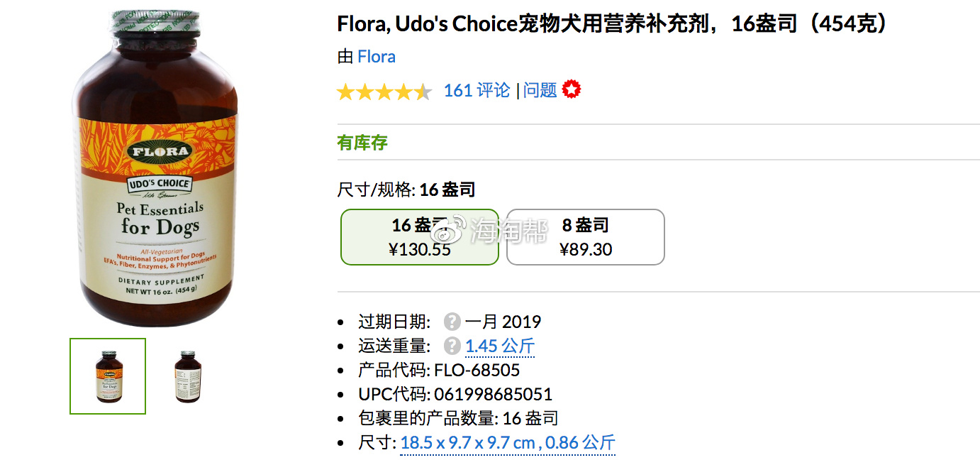Click the 18.5 x 9.7 x 9.7 cm dimensions link
Viewport: 980px width, 460px height.
(x=468, y=443)
